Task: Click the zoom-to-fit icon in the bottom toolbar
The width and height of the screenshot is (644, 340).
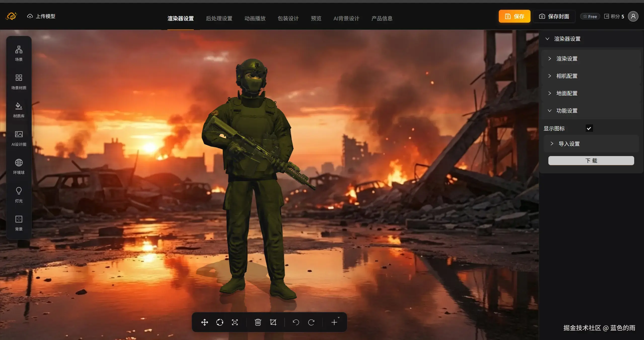Action: click(235, 322)
